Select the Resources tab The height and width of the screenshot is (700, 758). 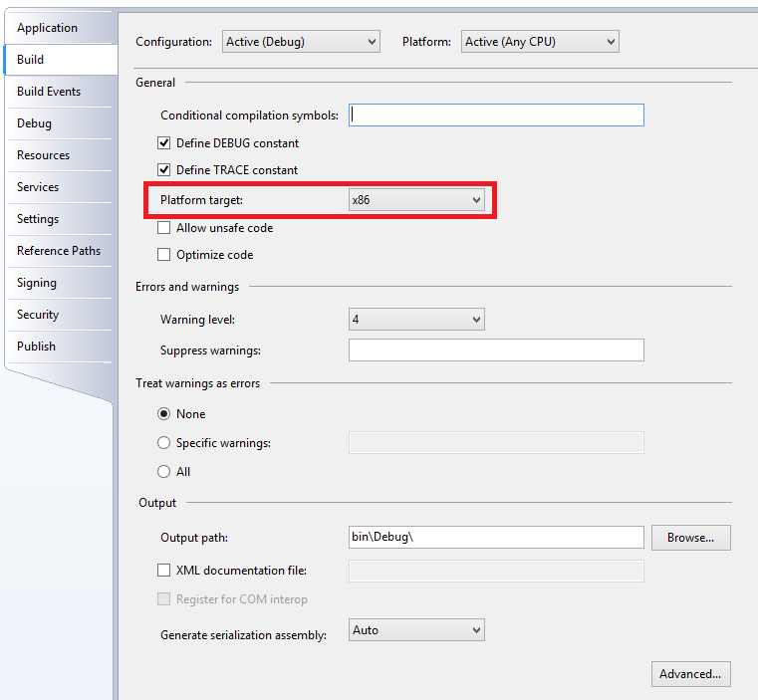tap(43, 155)
